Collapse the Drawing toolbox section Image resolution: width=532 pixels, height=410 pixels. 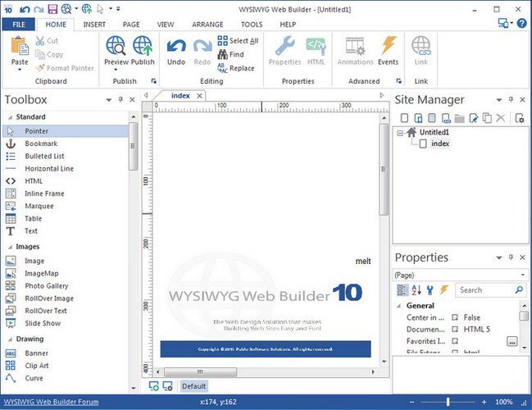10,339
